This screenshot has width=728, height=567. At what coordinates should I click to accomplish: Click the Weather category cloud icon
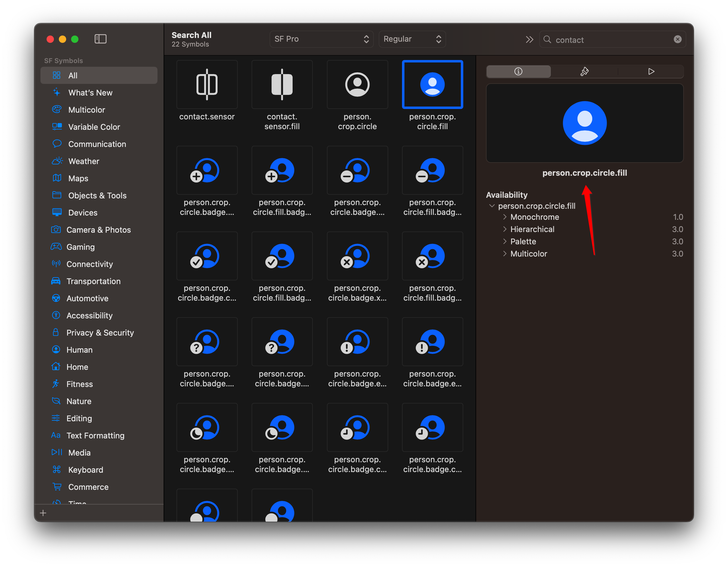57,161
